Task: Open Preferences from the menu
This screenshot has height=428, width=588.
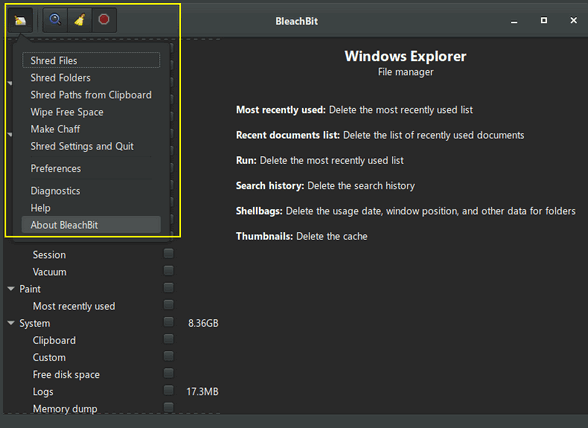Action: click(x=91, y=168)
